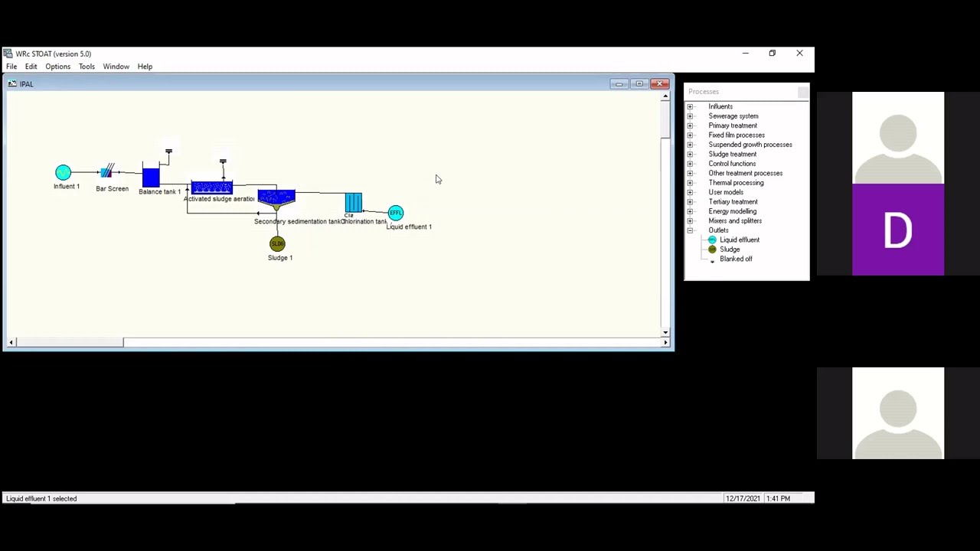Viewport: 980px width, 551px height.
Task: Click the scroll down arrow of IPAL window
Action: pyautogui.click(x=665, y=332)
